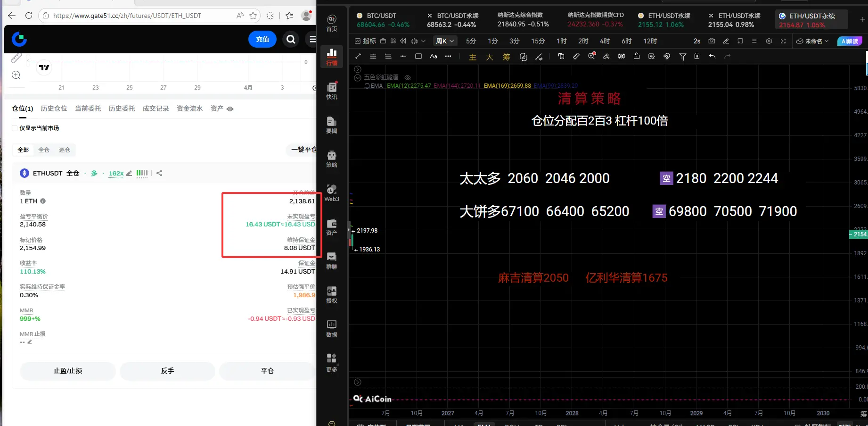Screen dimensions: 868x426
Task: Click the 止盈/止损 button
Action: click(x=68, y=371)
